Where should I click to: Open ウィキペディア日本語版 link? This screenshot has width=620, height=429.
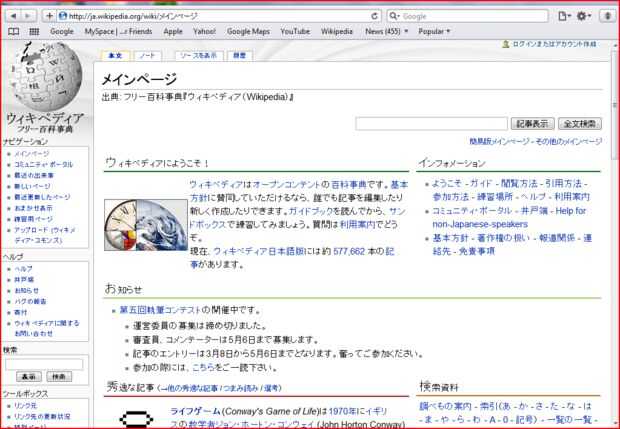[x=259, y=251]
